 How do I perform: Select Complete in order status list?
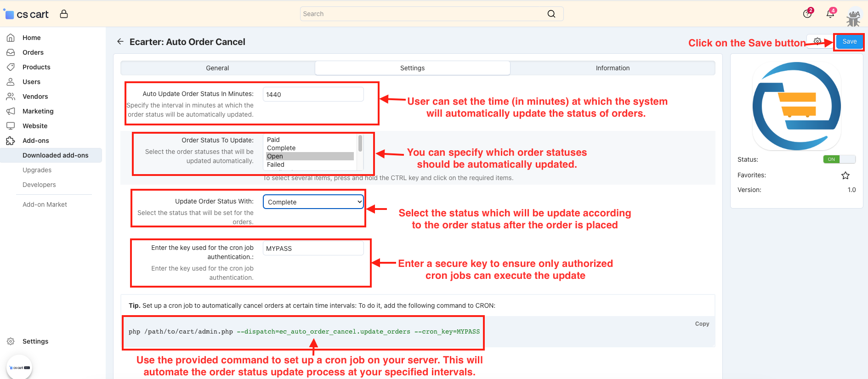(x=310, y=148)
